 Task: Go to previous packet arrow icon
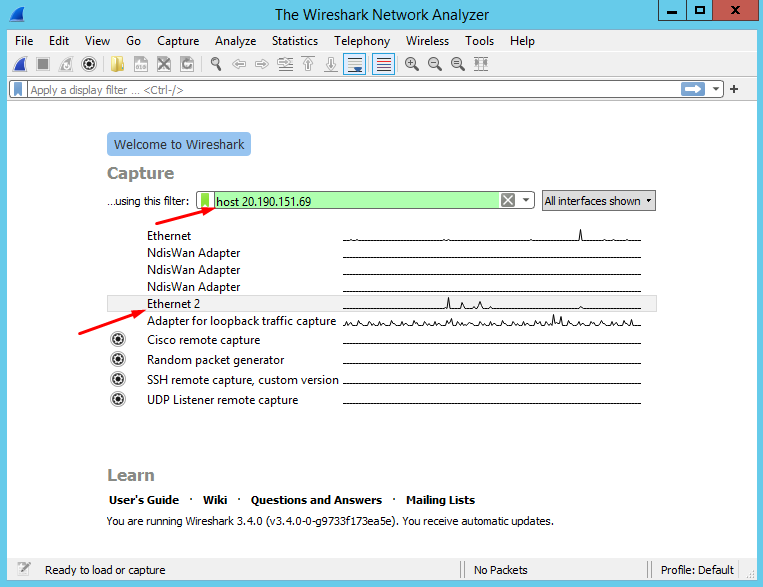[x=238, y=64]
